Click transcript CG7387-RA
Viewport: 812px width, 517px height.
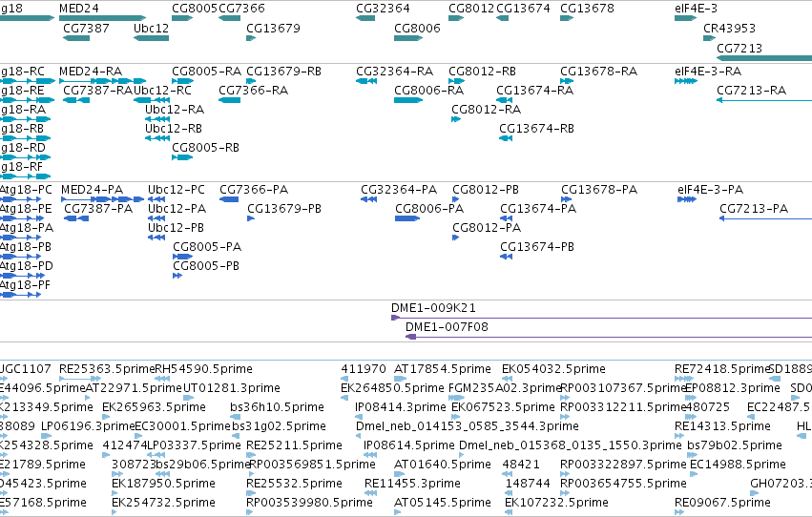point(76,100)
